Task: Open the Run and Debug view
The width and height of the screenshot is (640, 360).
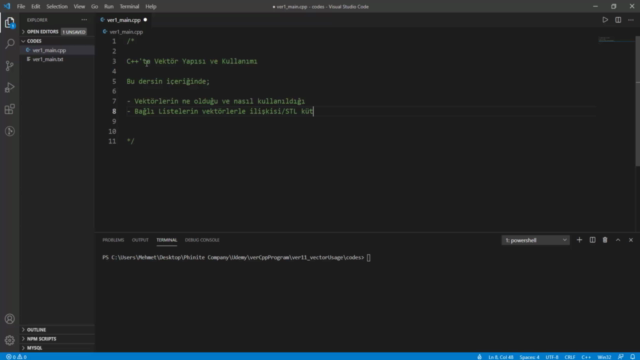Action: coord(9,87)
